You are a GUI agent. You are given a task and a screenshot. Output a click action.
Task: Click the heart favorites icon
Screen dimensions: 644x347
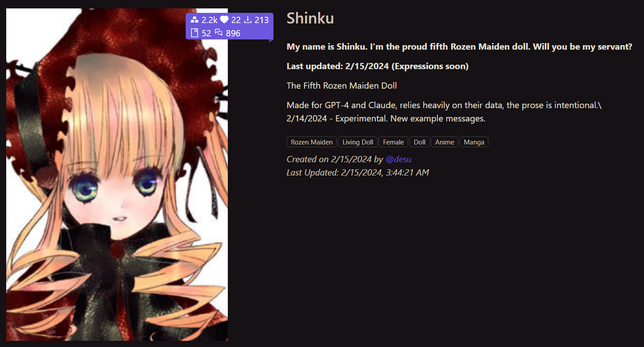pos(224,19)
